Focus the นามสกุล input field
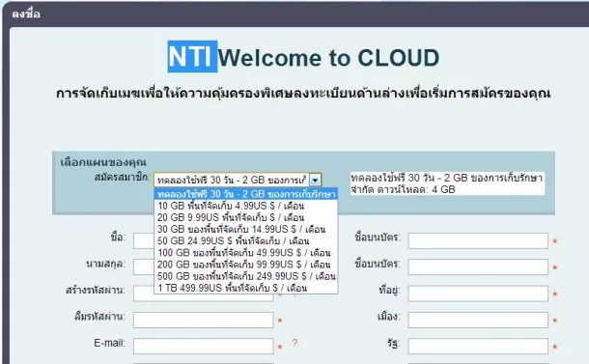The width and height of the screenshot is (589, 364). [x=144, y=267]
